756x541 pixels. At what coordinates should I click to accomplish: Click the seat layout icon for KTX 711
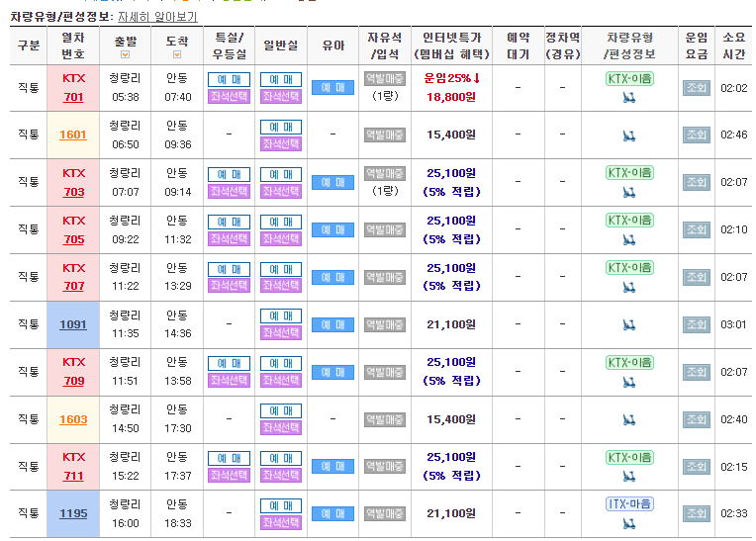pos(628,477)
